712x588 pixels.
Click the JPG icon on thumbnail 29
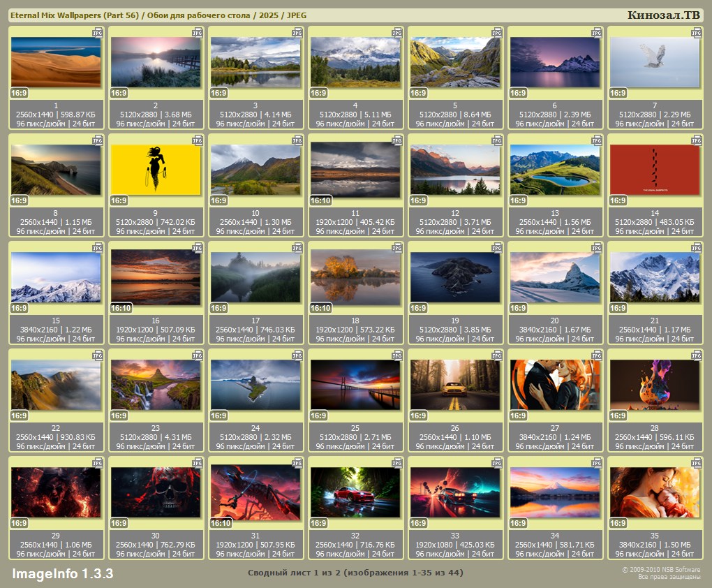[98, 463]
